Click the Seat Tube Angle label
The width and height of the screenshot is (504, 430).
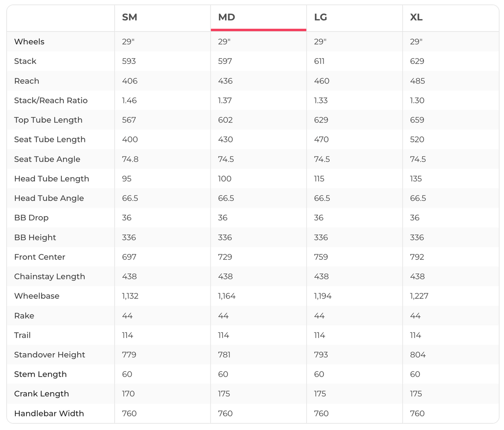[x=47, y=159]
